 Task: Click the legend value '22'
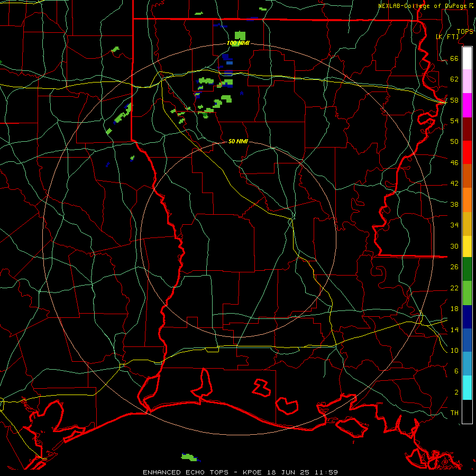454,288
